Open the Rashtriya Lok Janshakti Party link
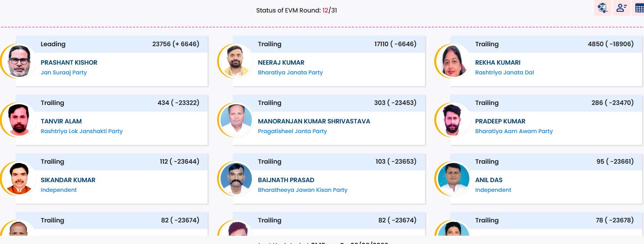 click(x=82, y=131)
